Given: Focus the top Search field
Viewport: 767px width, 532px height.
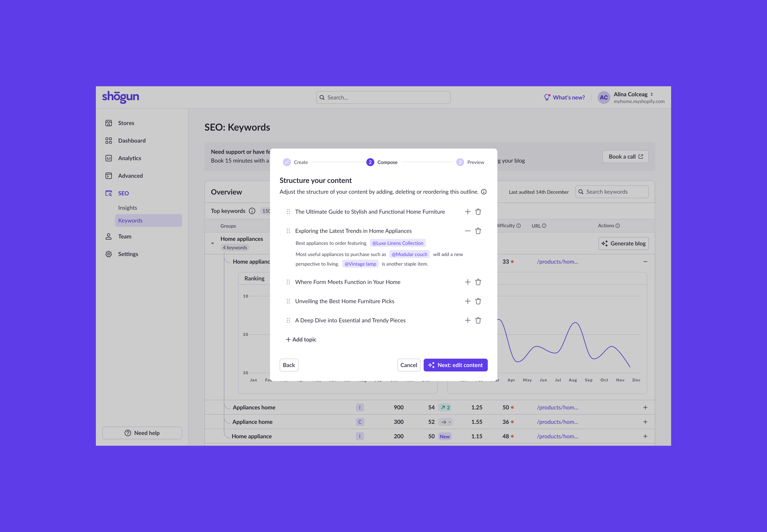Looking at the screenshot, I should pyautogui.click(x=383, y=97).
